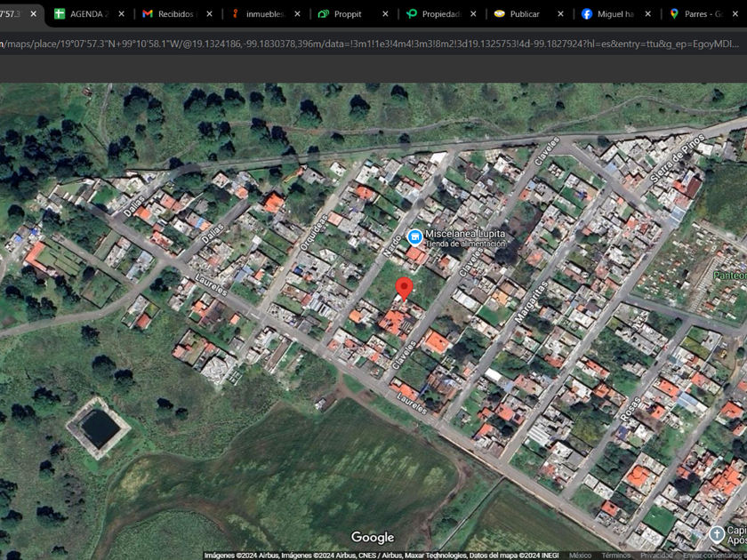Switch to the AGENDA spreadsheet tab
This screenshot has height=560, width=747.
[87, 14]
